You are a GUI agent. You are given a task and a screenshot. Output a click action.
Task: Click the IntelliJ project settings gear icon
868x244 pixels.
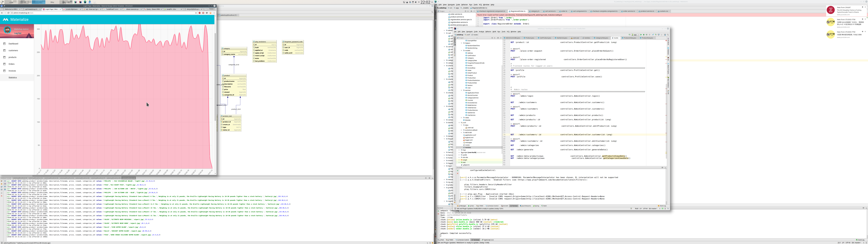click(x=498, y=38)
